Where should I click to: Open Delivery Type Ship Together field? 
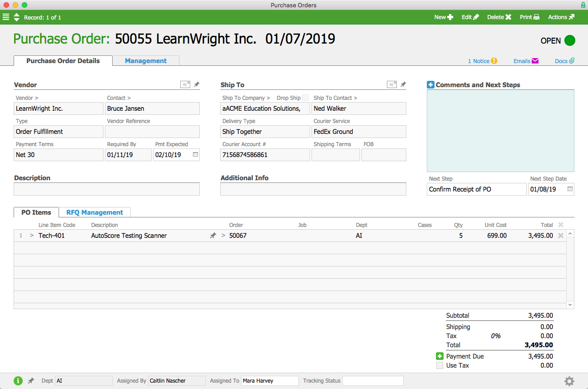click(265, 132)
